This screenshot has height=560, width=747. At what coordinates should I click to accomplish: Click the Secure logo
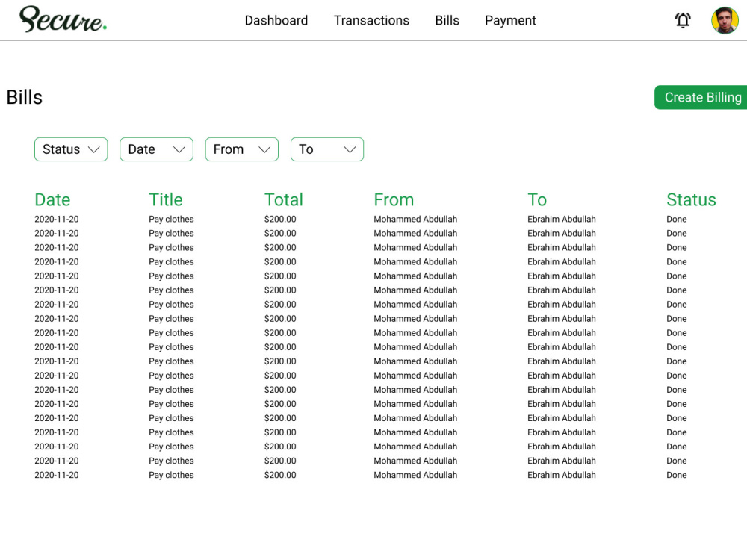(63, 19)
